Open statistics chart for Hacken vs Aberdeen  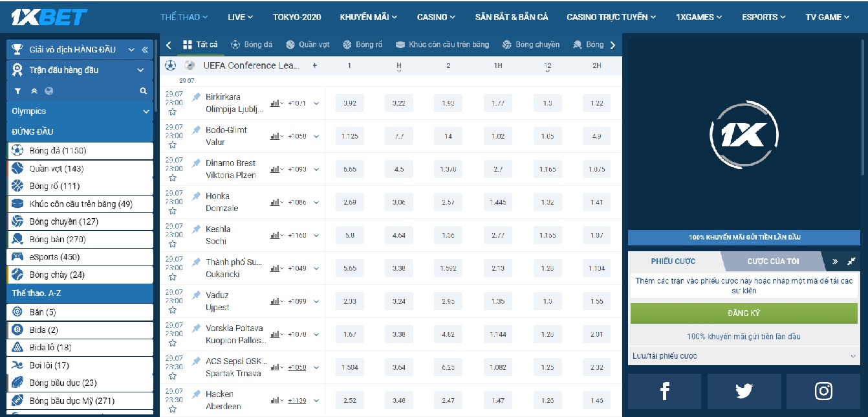tap(275, 400)
